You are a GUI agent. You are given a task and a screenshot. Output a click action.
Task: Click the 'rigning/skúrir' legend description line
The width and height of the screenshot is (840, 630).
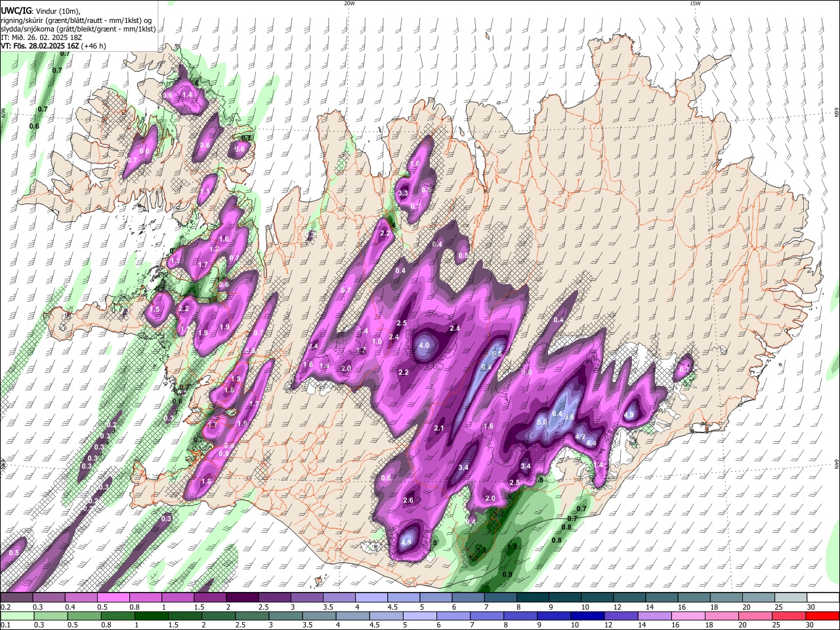76,20
